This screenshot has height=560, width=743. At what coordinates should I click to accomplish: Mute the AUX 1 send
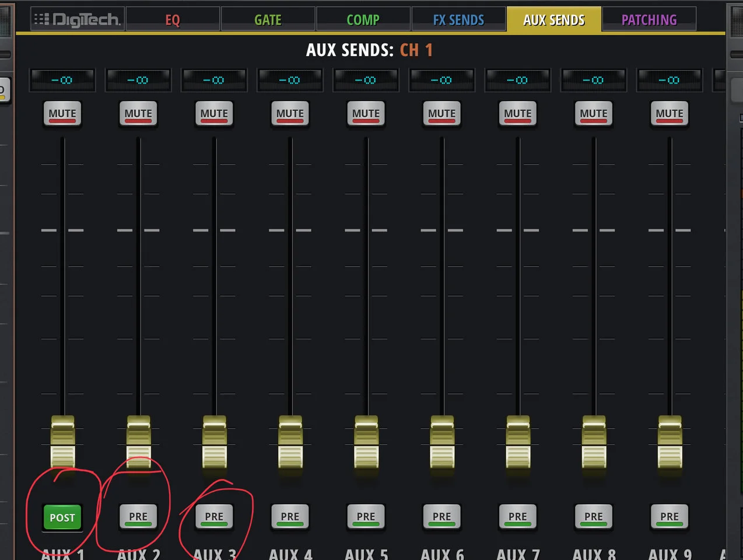click(x=62, y=114)
